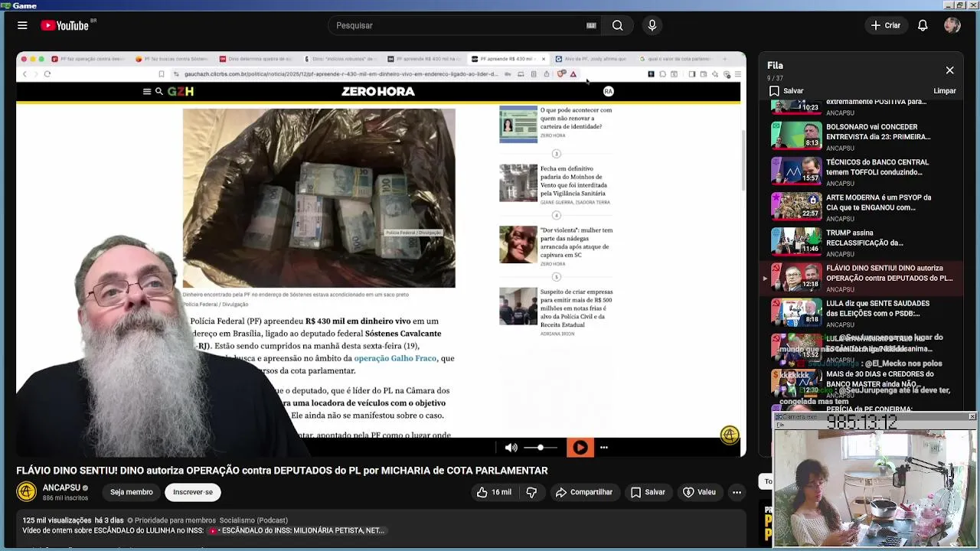Open the account avatar menu
The width and height of the screenshot is (980, 551).
tap(952, 25)
